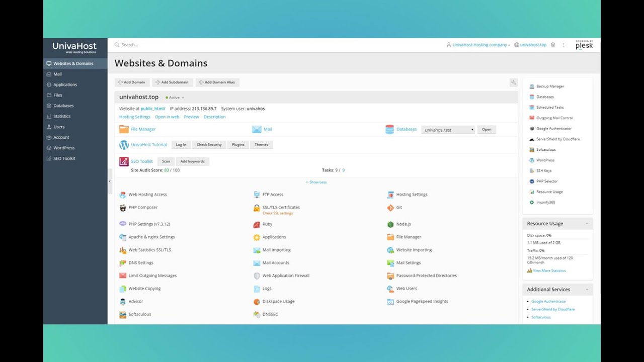Viewport: 644px width, 362px height.
Task: Click the Diskspace Usage pie icon
Action: click(x=257, y=302)
